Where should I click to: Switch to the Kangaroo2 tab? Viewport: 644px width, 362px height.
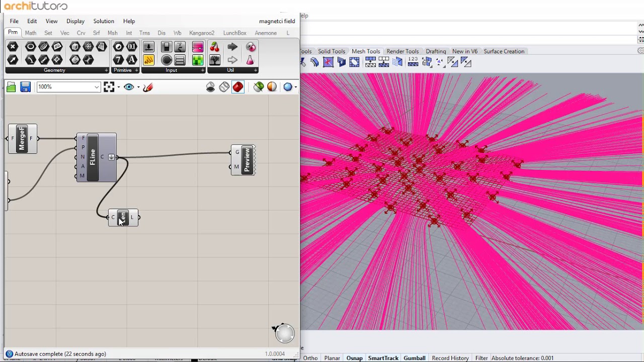tap(202, 33)
